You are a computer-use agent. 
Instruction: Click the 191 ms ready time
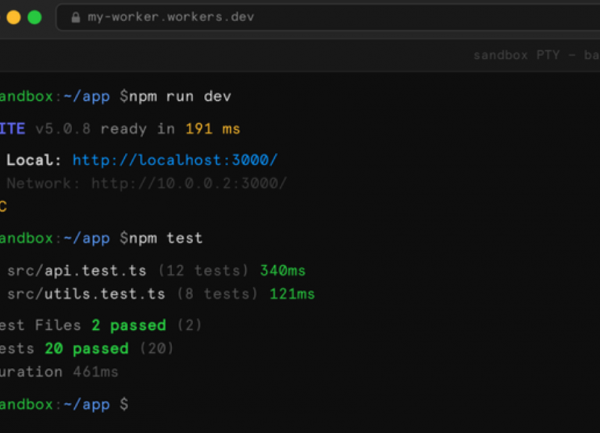[x=213, y=129]
